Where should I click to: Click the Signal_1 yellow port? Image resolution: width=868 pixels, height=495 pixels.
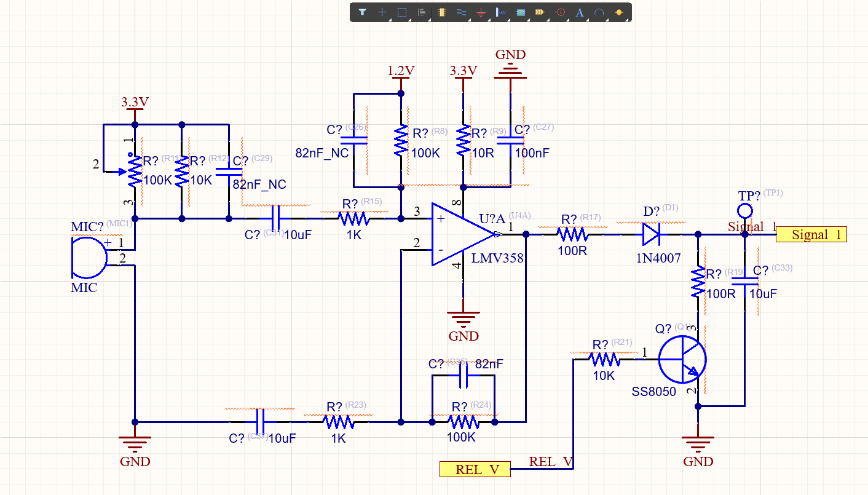coord(811,234)
